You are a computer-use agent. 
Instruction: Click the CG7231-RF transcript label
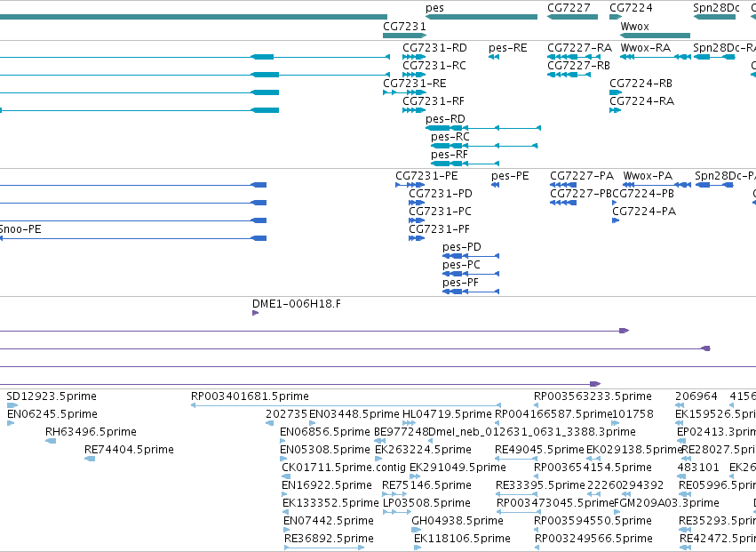433,101
